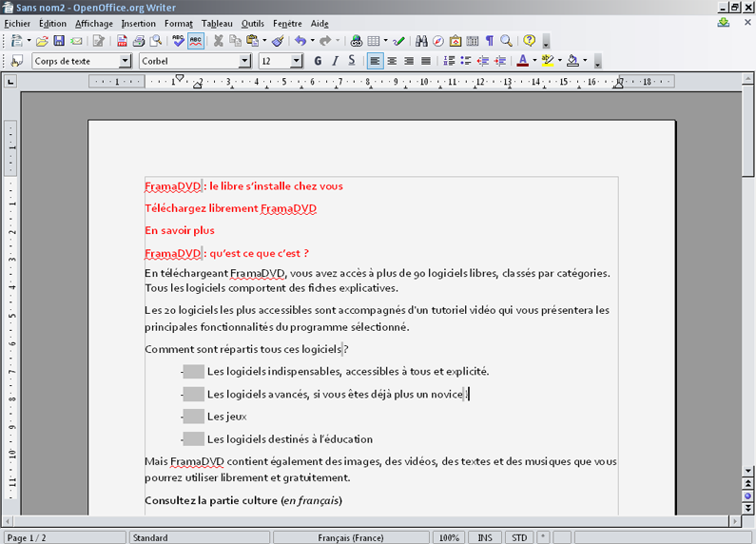Apply the yellow highlighting color
The width and height of the screenshot is (756, 544).
[x=548, y=61]
